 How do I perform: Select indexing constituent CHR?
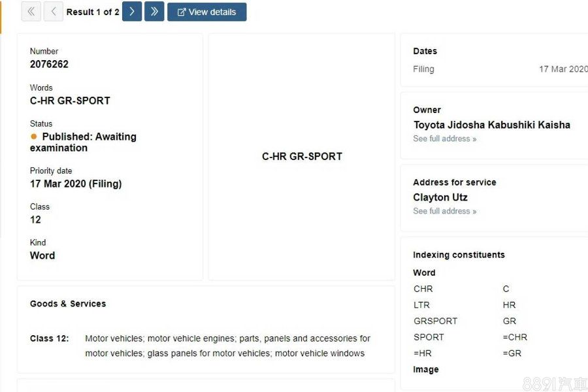[423, 289]
